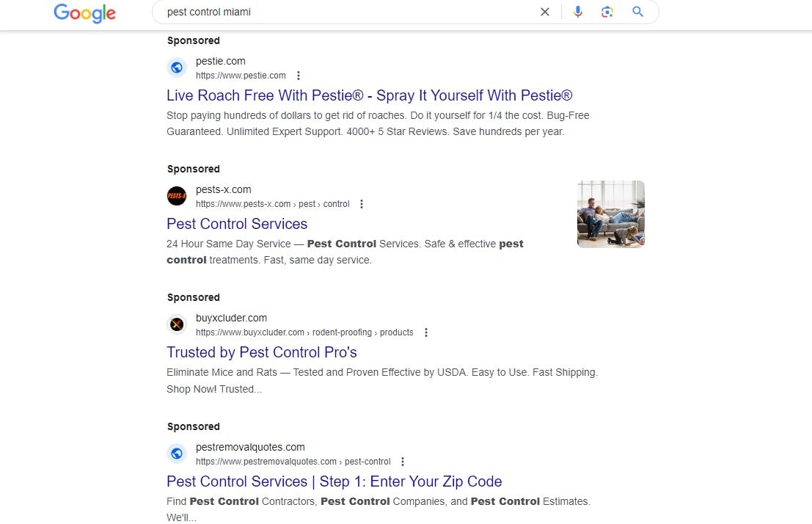812x524 pixels.
Task: Click the buyxcluder.com site name
Action: click(x=231, y=318)
